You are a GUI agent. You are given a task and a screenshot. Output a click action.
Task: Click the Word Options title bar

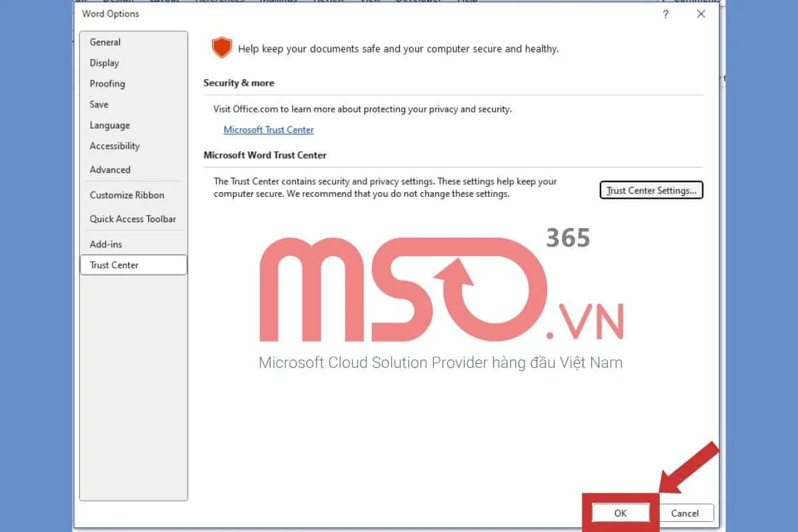332,14
